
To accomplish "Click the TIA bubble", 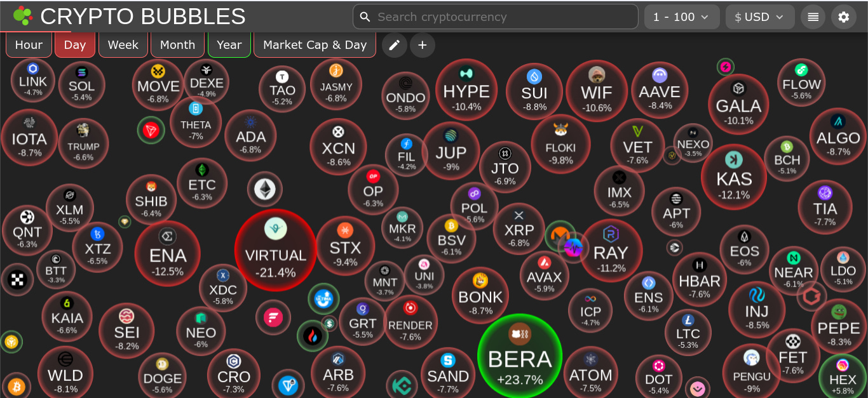I will pos(825,207).
